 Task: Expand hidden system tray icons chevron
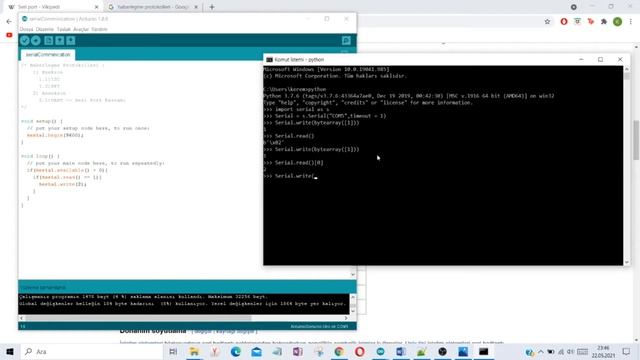tap(541, 351)
